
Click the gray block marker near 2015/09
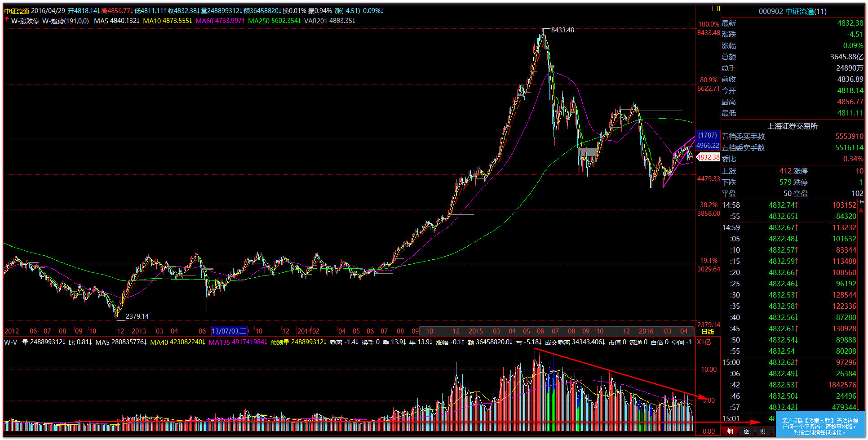[x=587, y=152]
